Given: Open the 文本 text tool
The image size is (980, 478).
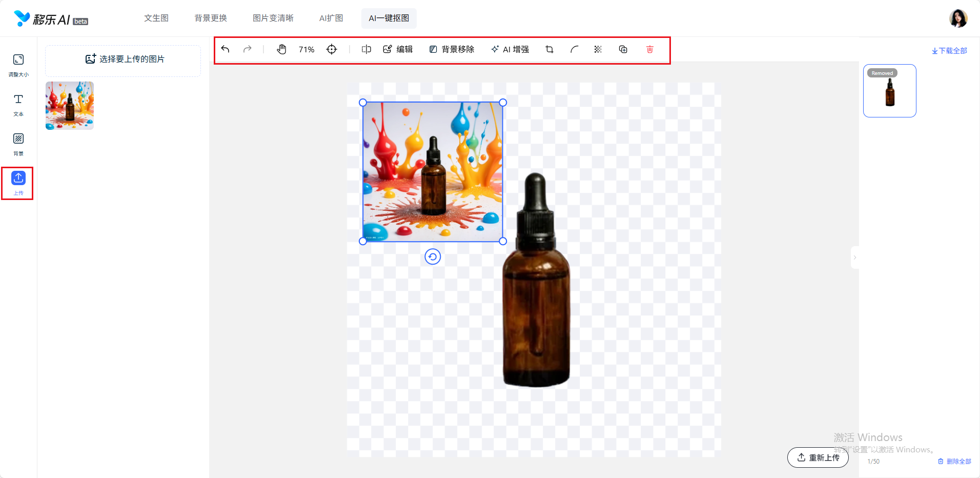Looking at the screenshot, I should click(18, 105).
